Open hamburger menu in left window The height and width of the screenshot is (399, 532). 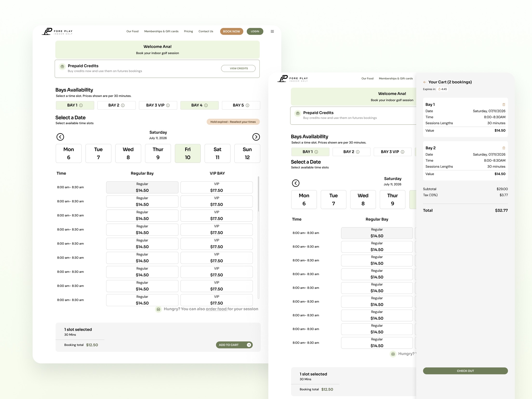(x=272, y=31)
